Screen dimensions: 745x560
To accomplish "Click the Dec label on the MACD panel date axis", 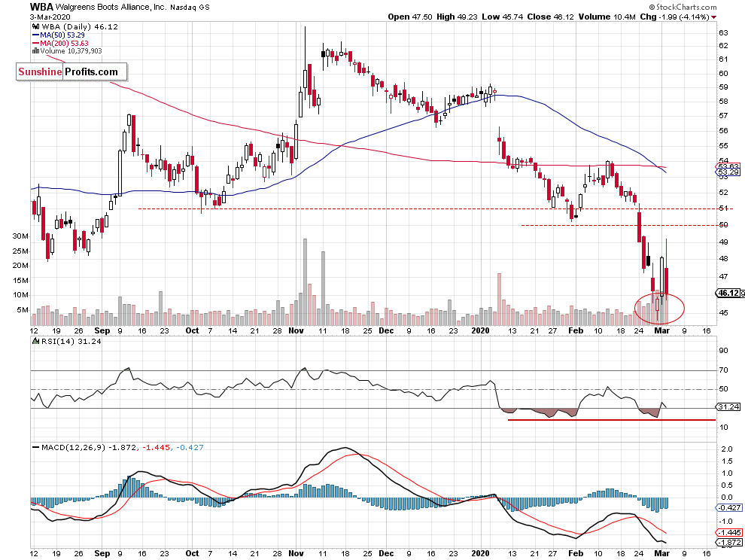I will tap(386, 553).
